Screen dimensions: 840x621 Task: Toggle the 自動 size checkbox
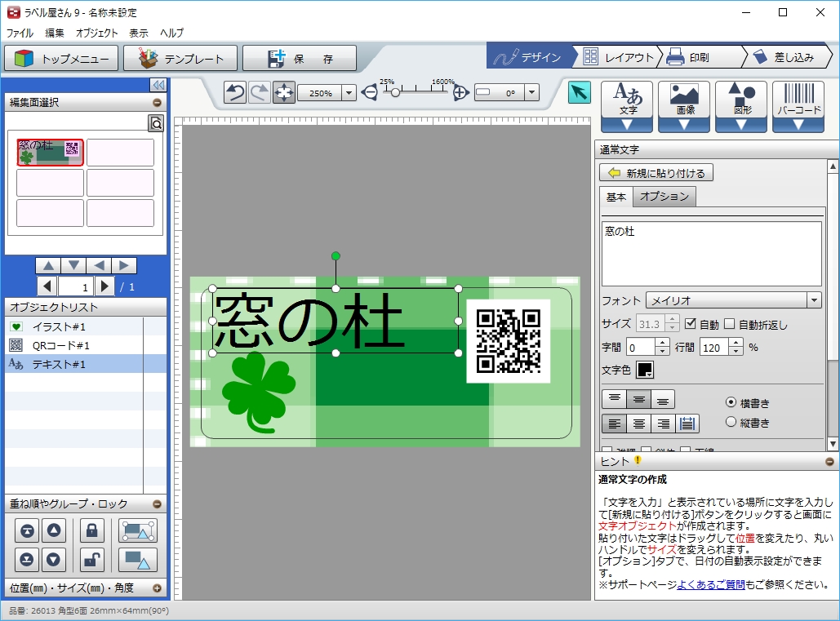coord(690,323)
